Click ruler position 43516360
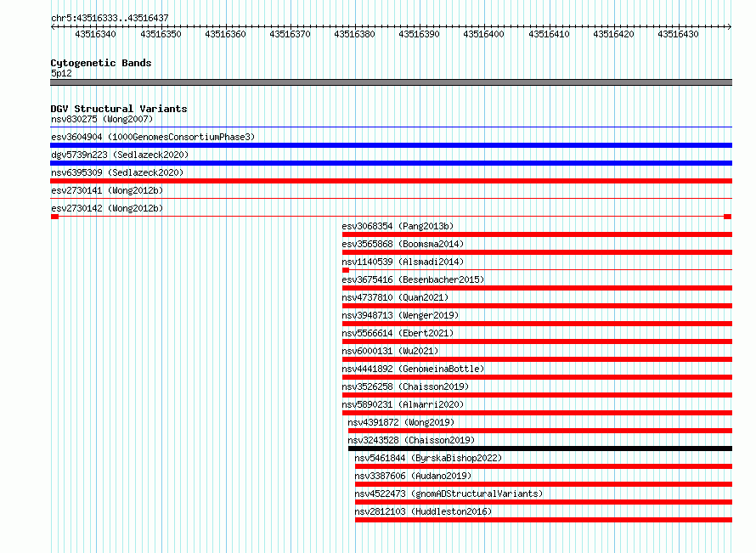This screenshot has height=553, width=756. (x=225, y=34)
